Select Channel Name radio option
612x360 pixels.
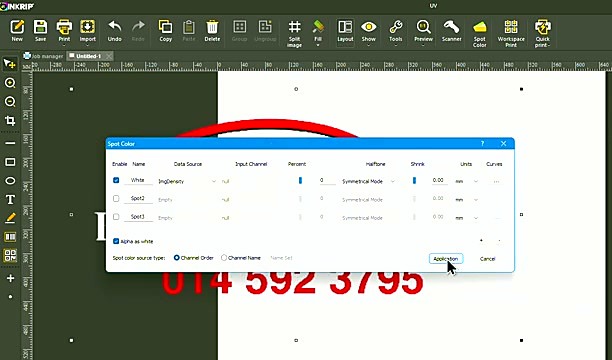[x=224, y=258]
